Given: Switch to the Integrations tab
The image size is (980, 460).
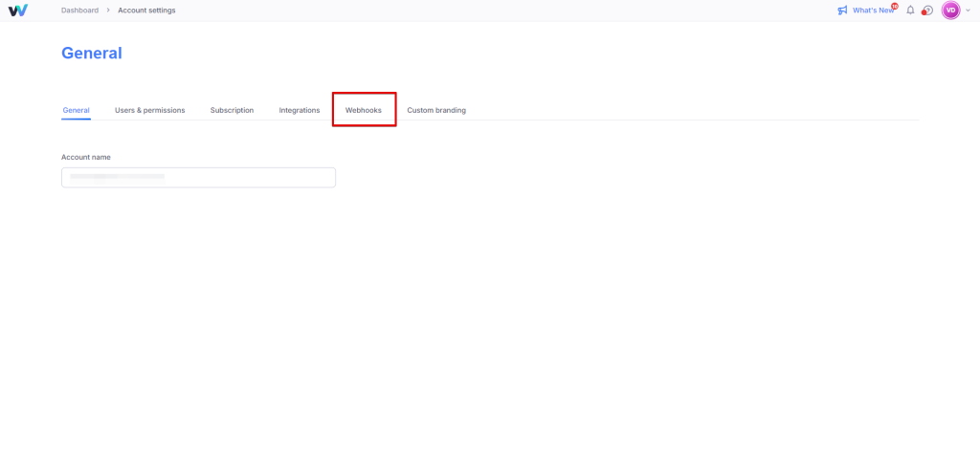Looking at the screenshot, I should pyautogui.click(x=300, y=111).
